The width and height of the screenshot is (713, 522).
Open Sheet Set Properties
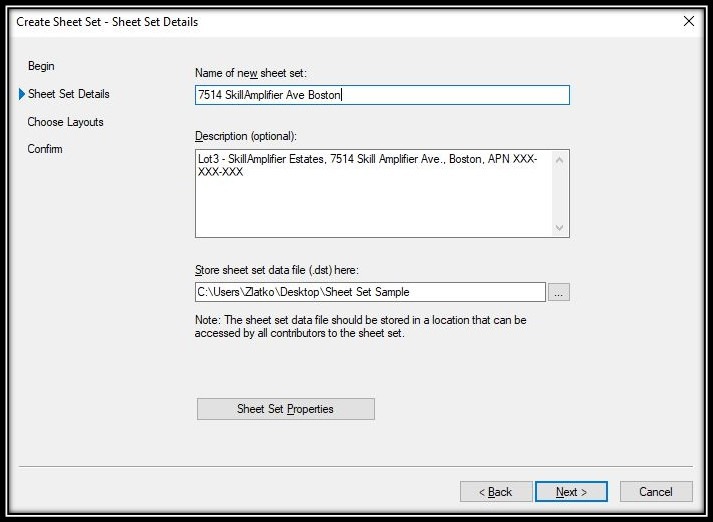point(286,409)
